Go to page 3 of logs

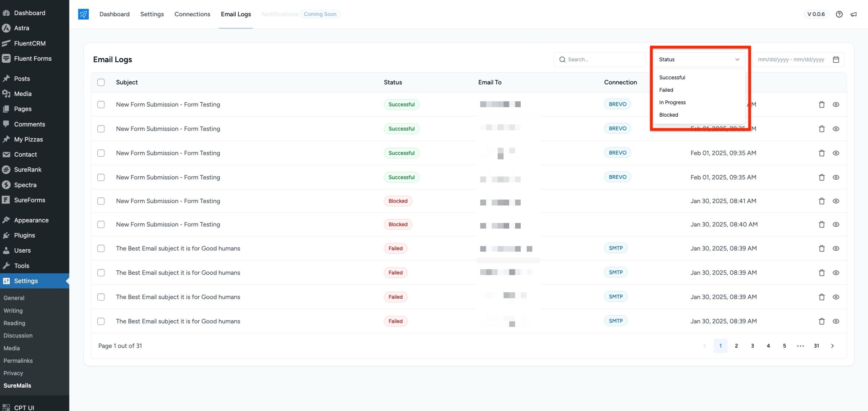(x=752, y=346)
